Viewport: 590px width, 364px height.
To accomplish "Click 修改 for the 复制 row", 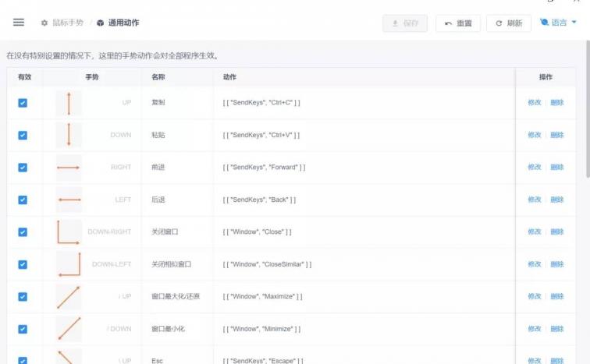I will (x=535, y=102).
